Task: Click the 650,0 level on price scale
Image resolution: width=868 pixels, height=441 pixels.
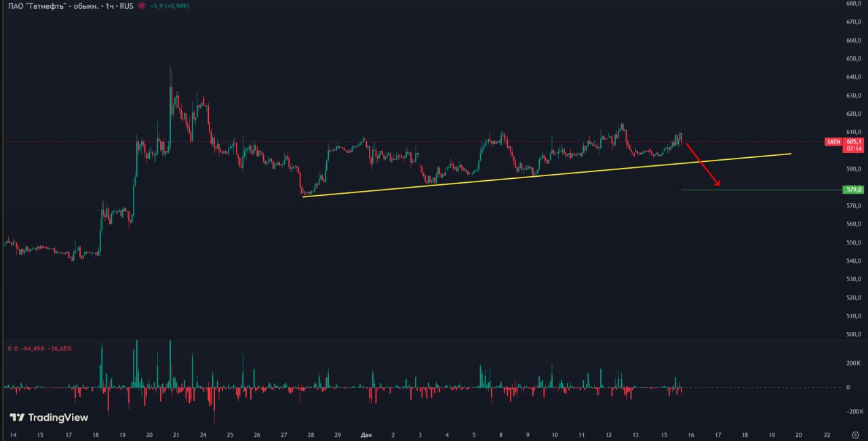Action: click(x=854, y=58)
